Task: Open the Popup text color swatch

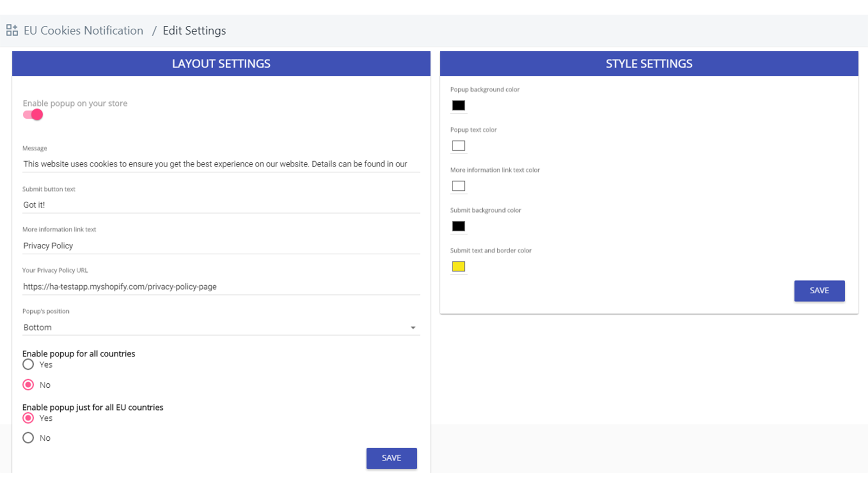Action: [458, 145]
